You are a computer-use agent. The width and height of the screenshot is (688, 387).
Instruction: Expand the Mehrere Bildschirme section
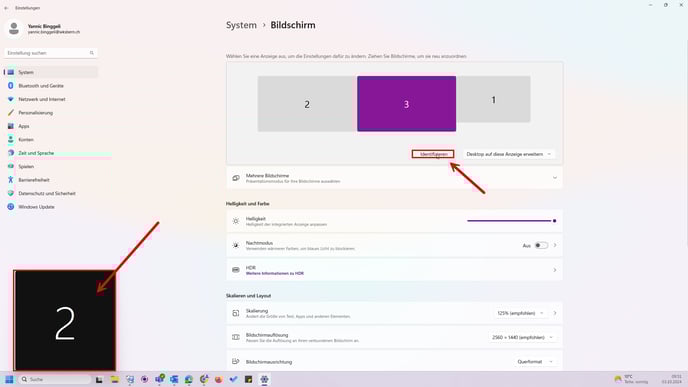click(x=394, y=178)
